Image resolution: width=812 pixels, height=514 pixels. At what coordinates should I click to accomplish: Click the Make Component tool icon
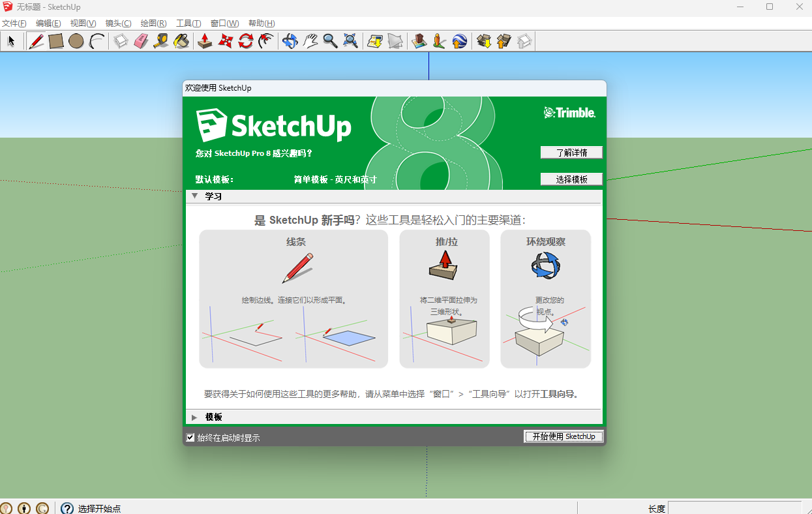[121, 41]
